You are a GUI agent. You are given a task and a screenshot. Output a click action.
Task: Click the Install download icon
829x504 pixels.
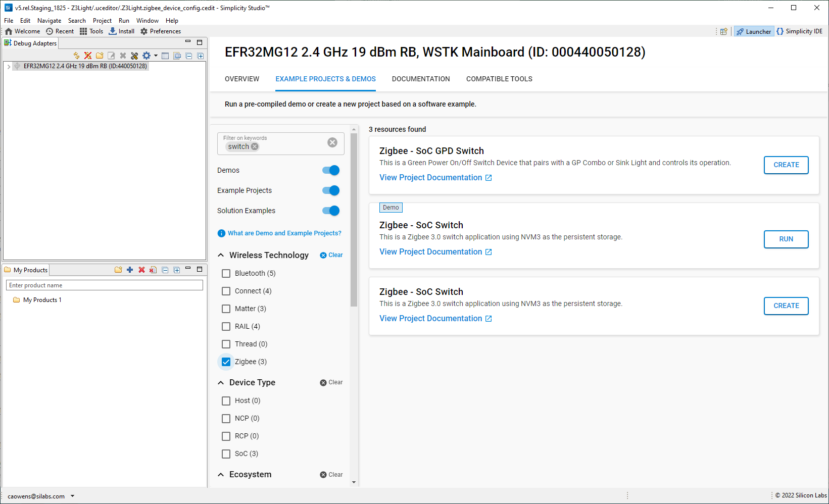[x=113, y=31]
